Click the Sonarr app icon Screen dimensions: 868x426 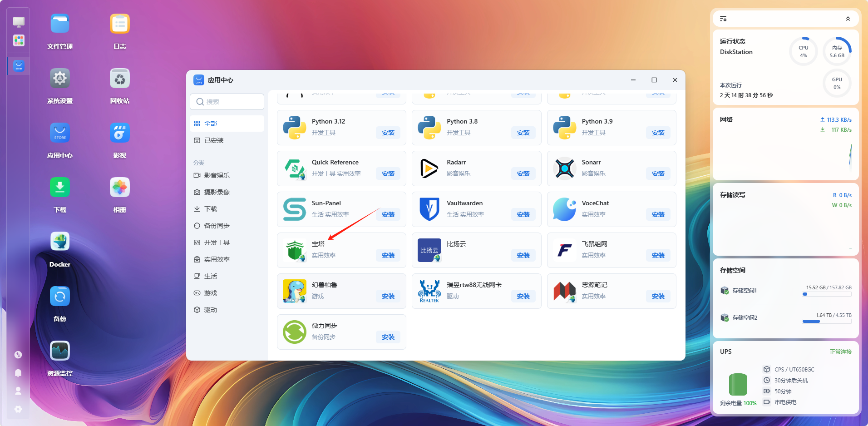(x=564, y=168)
